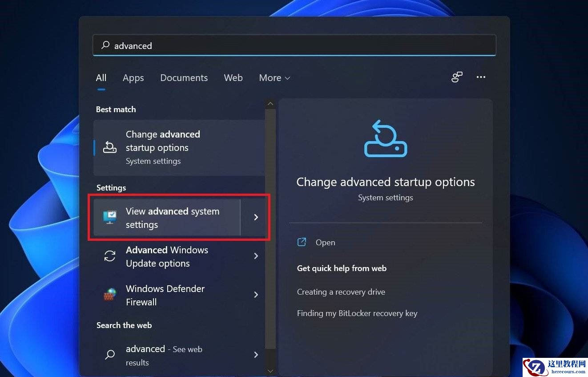Click the search options icon at top right
This screenshot has width=588, height=377.
tap(457, 77)
